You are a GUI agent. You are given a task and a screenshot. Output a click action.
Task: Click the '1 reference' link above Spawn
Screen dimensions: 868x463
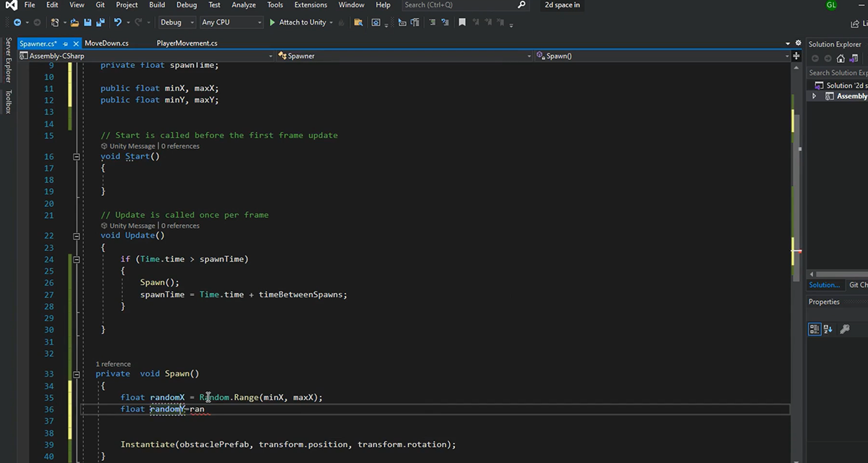point(113,364)
